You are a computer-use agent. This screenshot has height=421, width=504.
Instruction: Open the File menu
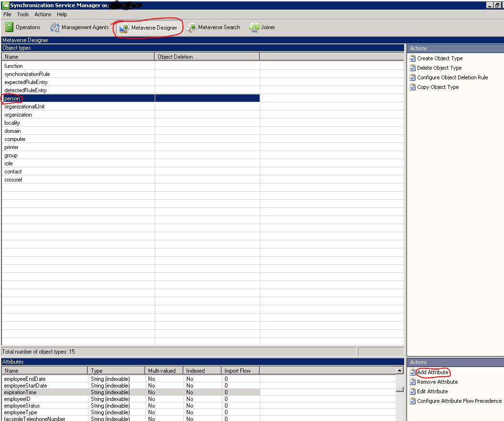point(7,14)
